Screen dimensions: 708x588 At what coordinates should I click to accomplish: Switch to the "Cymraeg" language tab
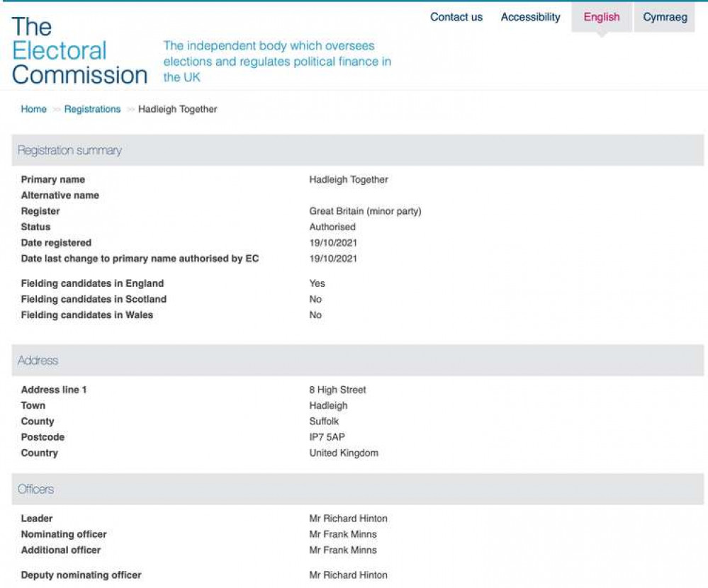point(663,17)
